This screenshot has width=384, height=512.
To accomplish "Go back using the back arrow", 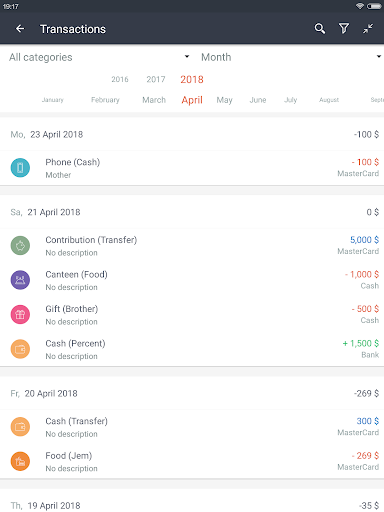I will [20, 29].
